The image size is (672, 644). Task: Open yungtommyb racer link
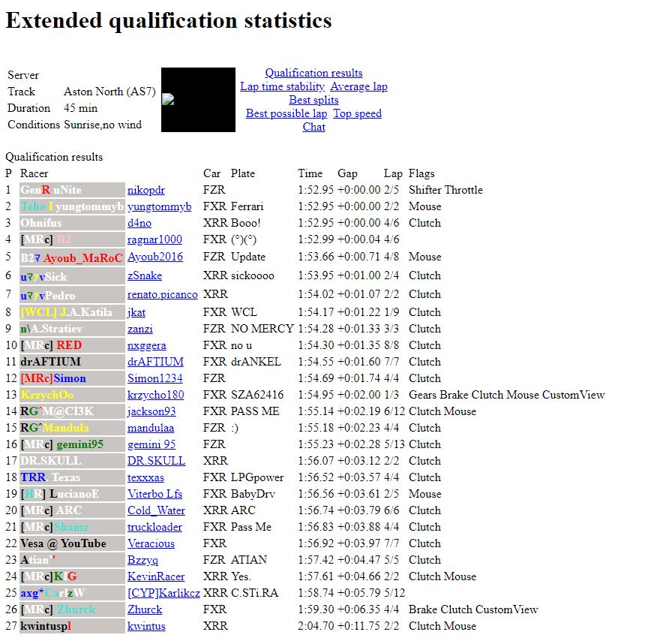point(160,206)
